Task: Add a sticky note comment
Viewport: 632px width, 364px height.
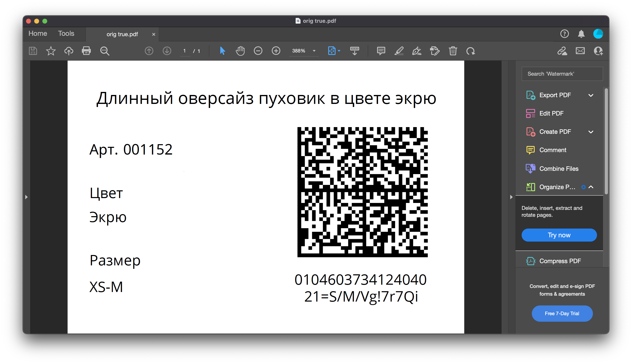Action: (381, 51)
